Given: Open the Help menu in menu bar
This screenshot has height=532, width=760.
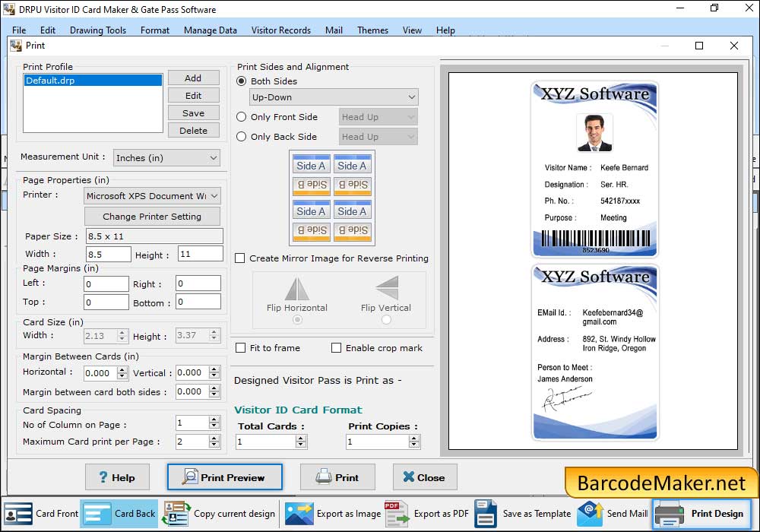Looking at the screenshot, I should [x=445, y=30].
